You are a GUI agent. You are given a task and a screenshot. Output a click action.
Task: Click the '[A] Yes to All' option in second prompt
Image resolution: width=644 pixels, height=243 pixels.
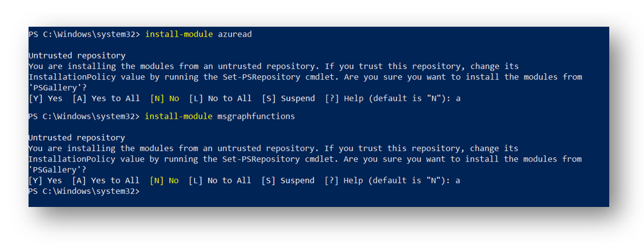click(x=105, y=180)
